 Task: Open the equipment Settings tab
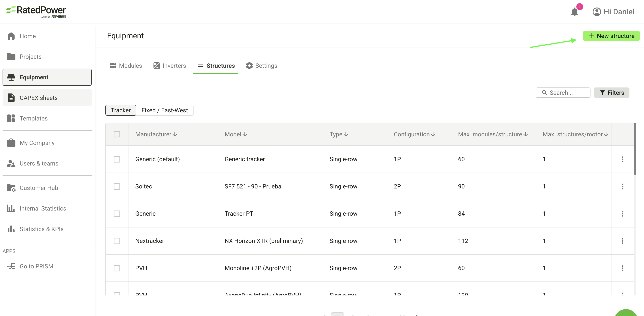(x=261, y=66)
